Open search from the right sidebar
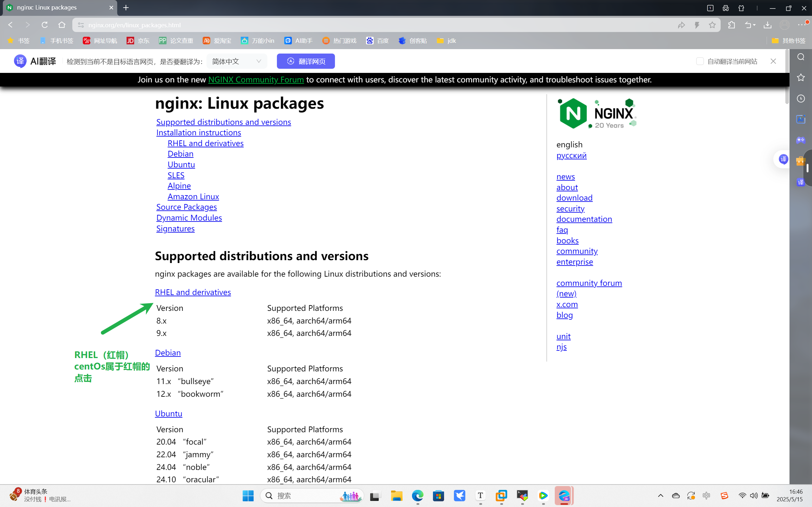Image resolution: width=812 pixels, height=507 pixels. (x=801, y=57)
